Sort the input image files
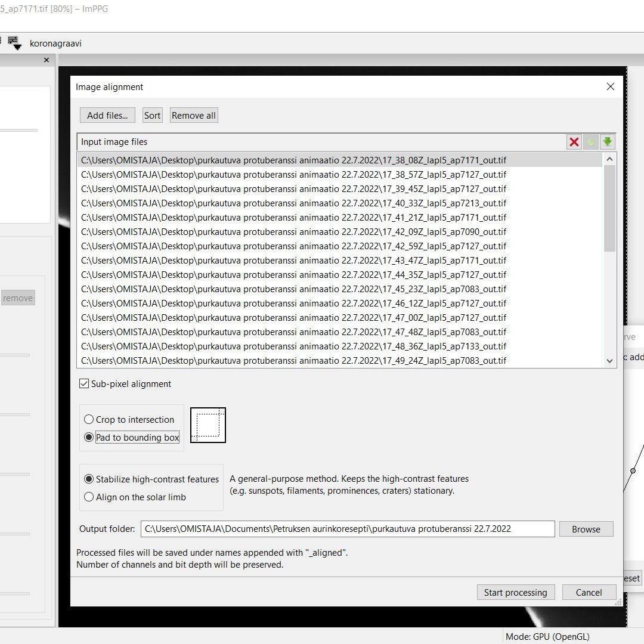644x644 pixels. tap(152, 116)
